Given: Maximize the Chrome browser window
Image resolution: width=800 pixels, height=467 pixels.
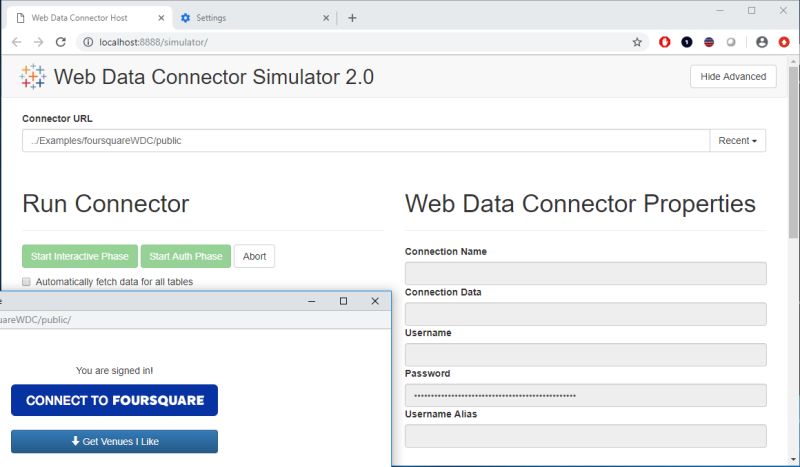Looking at the screenshot, I should [752, 10].
